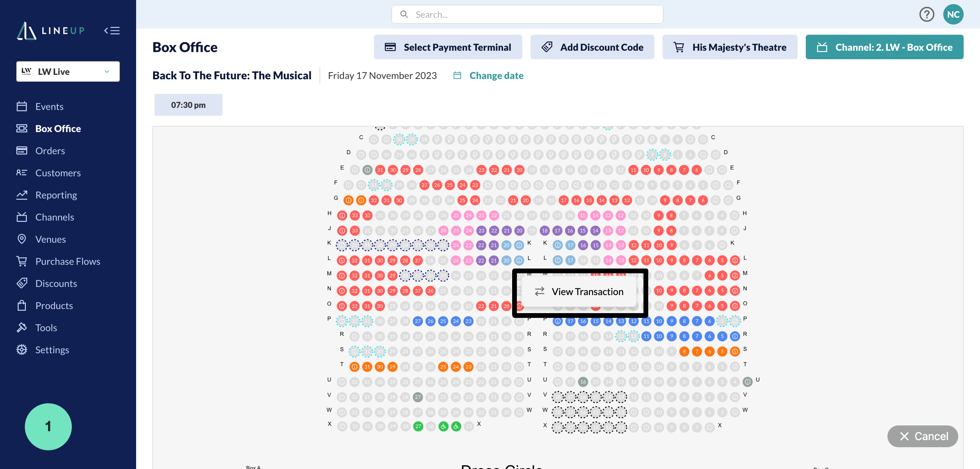Click the calendar icon beside Change date
The width and height of the screenshot is (980, 469).
pos(457,75)
